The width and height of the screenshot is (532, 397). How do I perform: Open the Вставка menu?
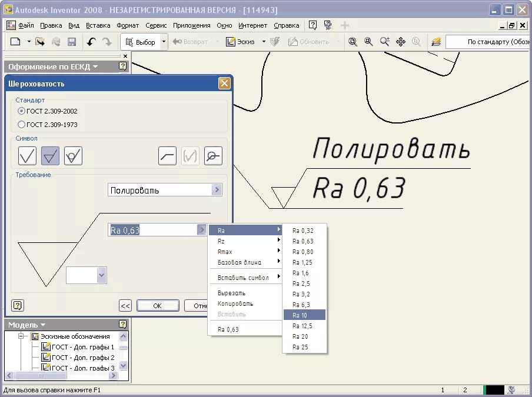(x=98, y=25)
